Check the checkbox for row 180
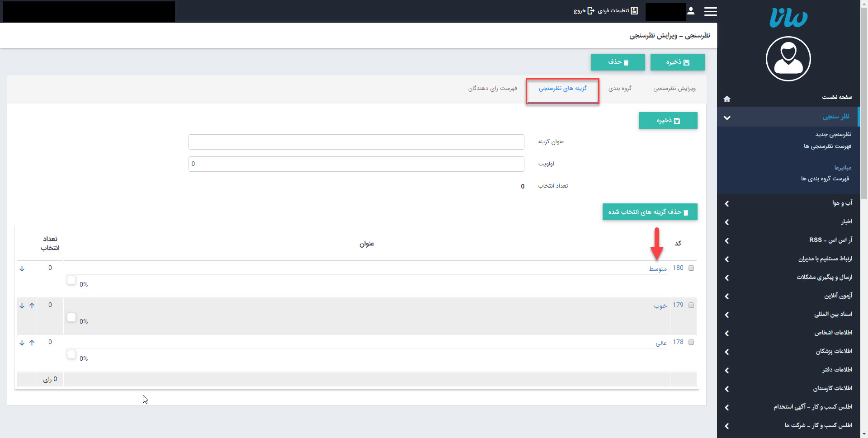868x438 pixels. coord(691,268)
